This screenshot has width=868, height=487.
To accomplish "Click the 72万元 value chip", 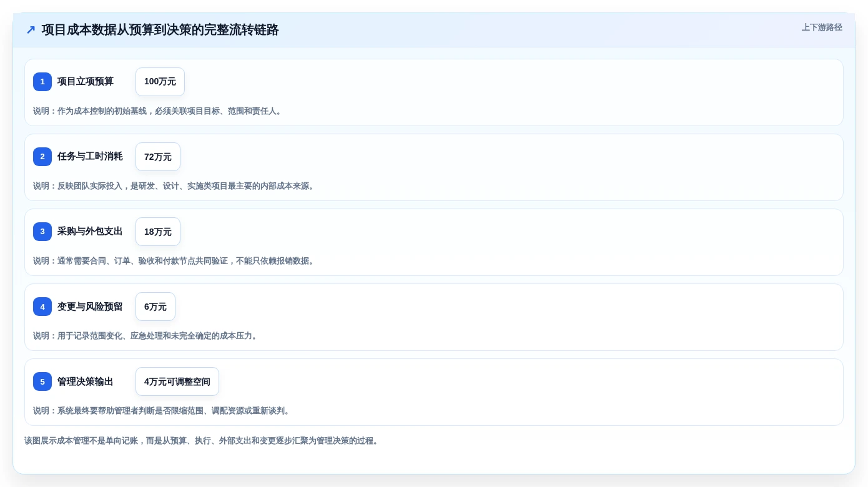I will pyautogui.click(x=158, y=157).
